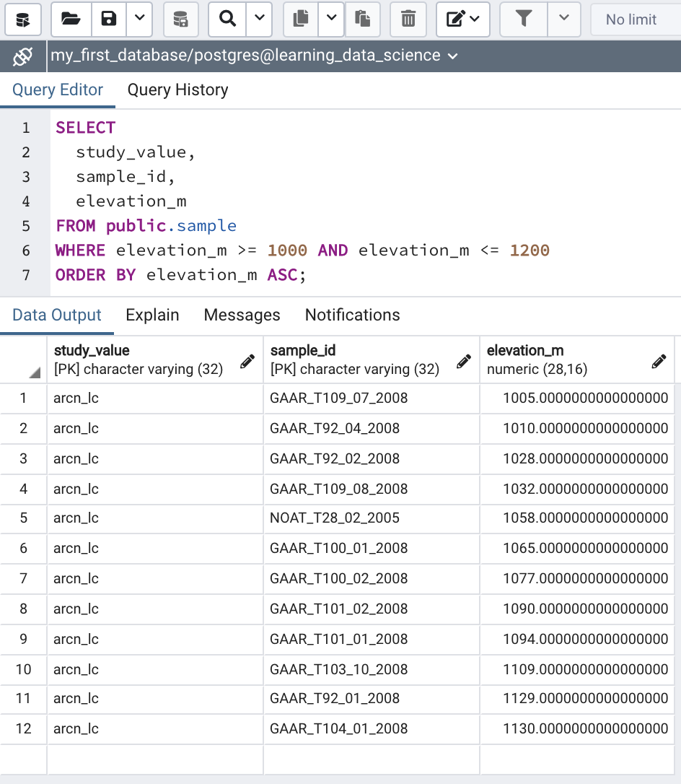This screenshot has height=784, width=681.
Task: Click the Save Data Changes database icon
Action: pyautogui.click(x=181, y=19)
